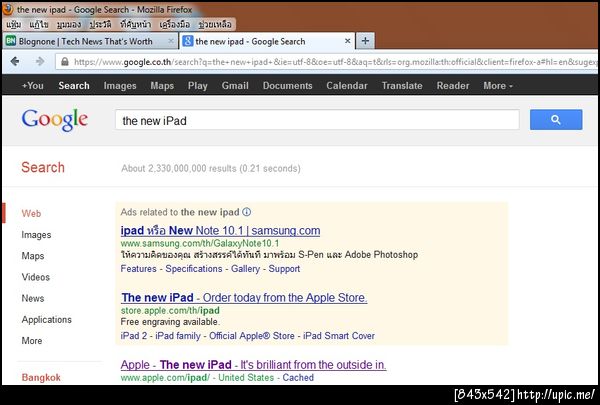Screen dimensions: 600x405
Task: Open Calendar in the Google bar
Action: [x=347, y=85]
